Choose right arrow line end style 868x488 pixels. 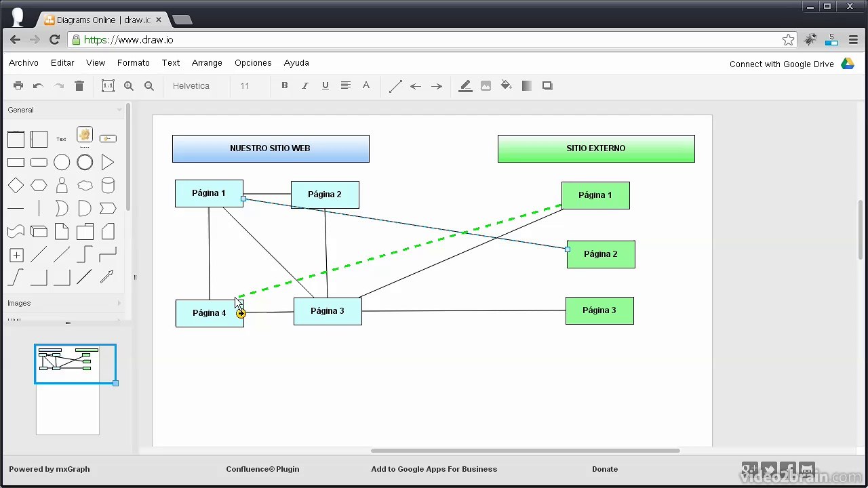coord(437,86)
